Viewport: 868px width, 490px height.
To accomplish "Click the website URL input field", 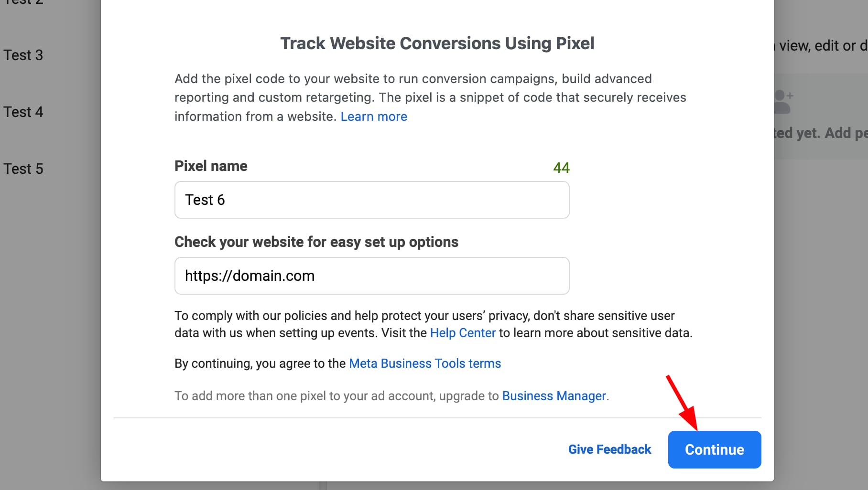I will point(372,276).
